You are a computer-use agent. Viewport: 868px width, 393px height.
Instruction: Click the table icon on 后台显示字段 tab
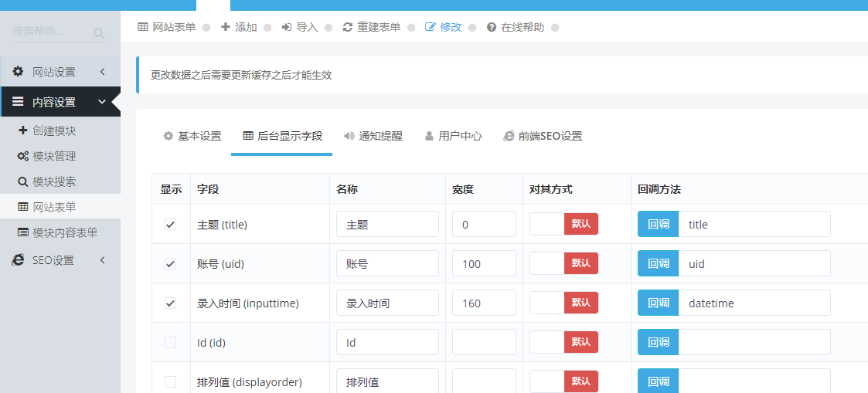point(248,136)
